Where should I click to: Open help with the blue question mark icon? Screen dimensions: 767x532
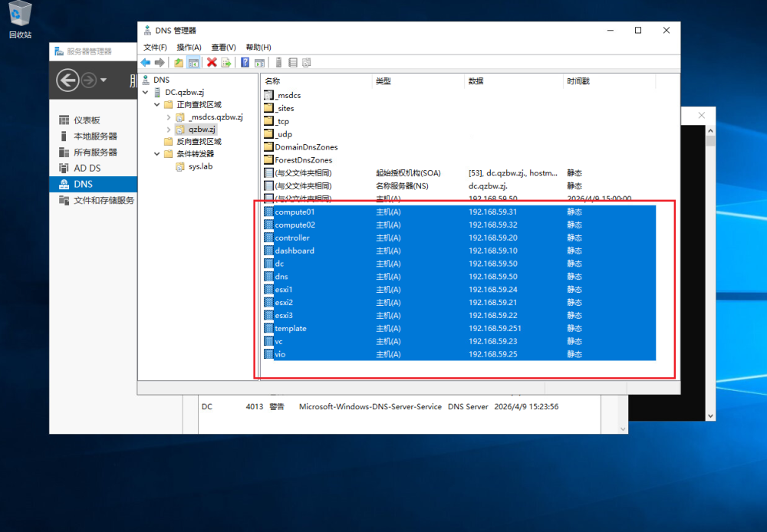pos(245,63)
